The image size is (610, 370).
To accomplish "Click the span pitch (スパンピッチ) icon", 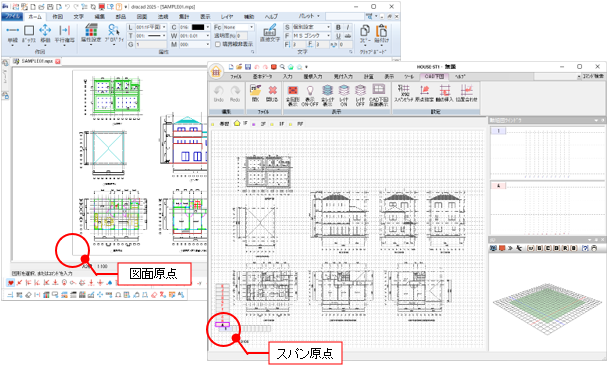I will click(x=403, y=94).
